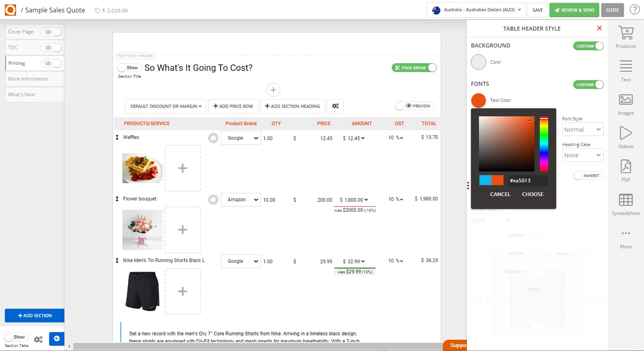Add image placeholder next to Flower bouquet photo
This screenshot has width=644, height=351.
click(183, 230)
